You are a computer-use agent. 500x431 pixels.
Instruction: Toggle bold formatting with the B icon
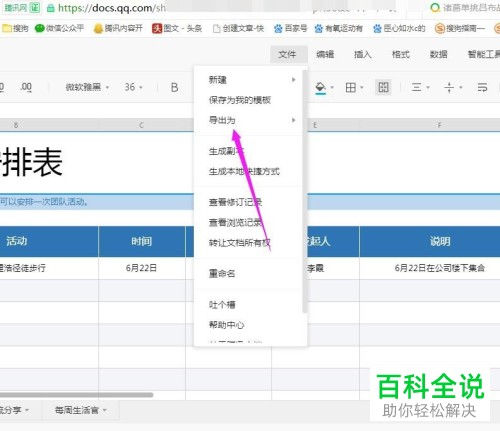[174, 87]
